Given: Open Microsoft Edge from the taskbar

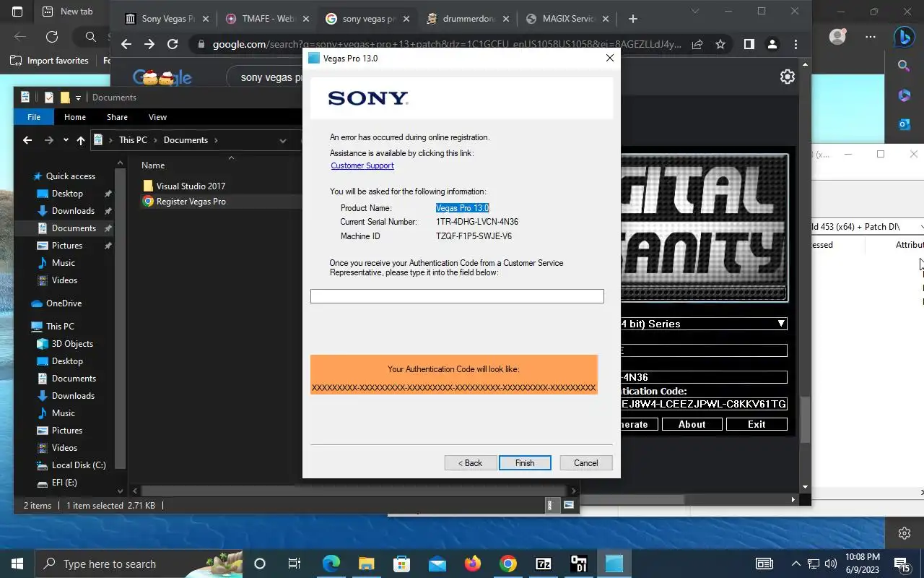Looking at the screenshot, I should click(331, 564).
